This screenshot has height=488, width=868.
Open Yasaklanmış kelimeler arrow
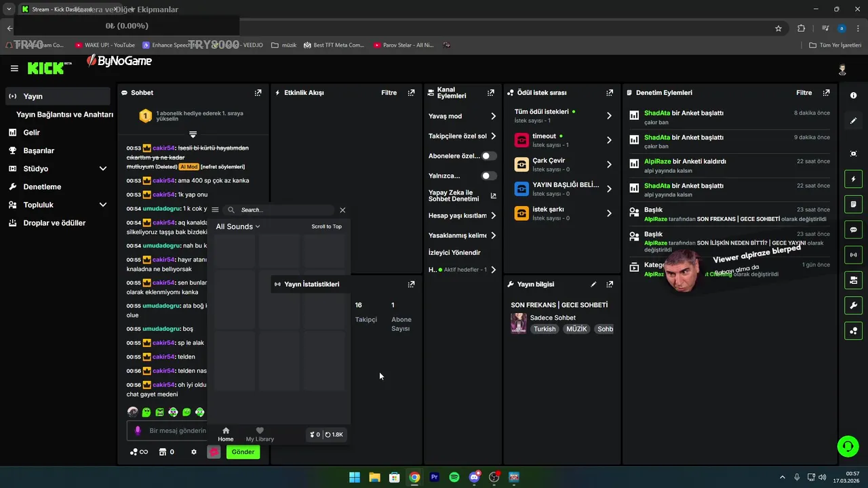coord(493,235)
